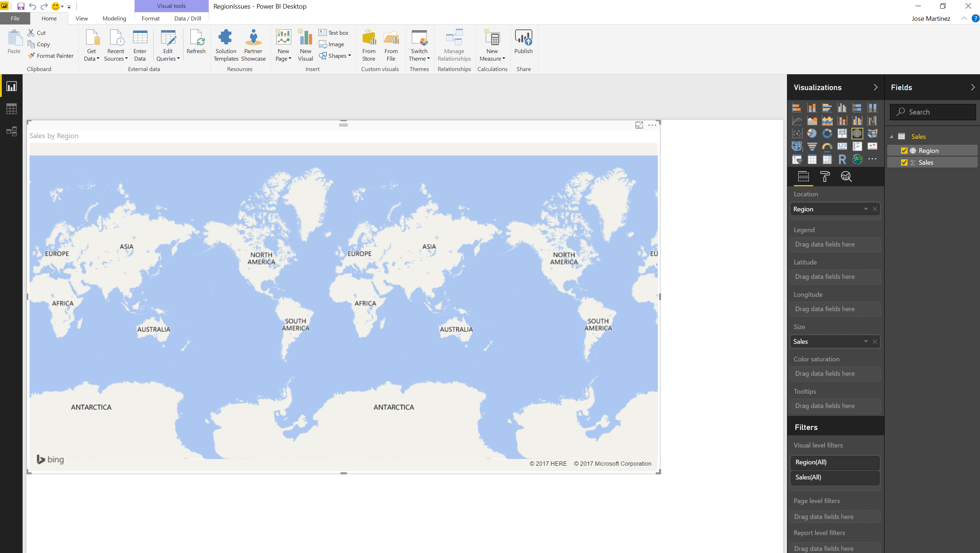
Task: Remove Sales from Size well
Action: pos(875,341)
